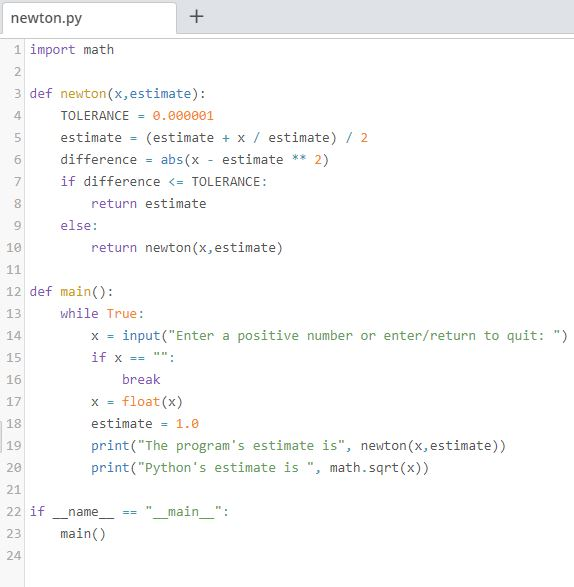The height and width of the screenshot is (587, 574).
Task: Click the 'if __name__ == "__main__":' line
Action: [129, 512]
